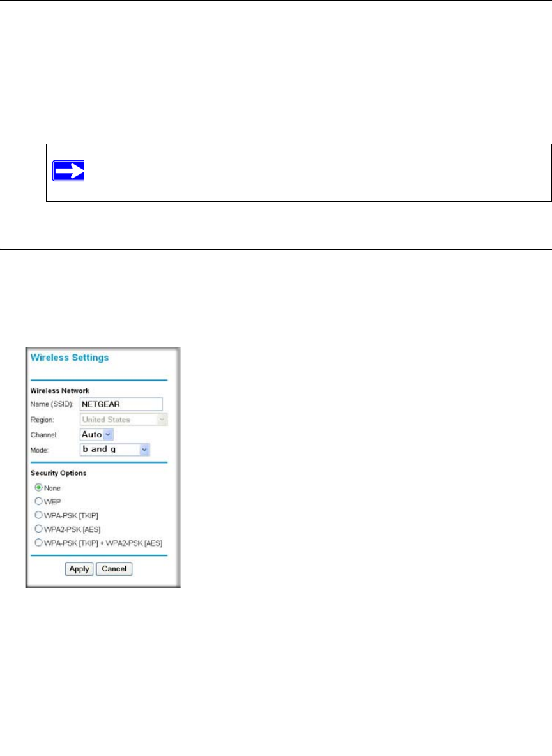Image resolution: width=552 pixels, height=756 pixels.
Task: Apply the wireless settings
Action: tap(79, 569)
